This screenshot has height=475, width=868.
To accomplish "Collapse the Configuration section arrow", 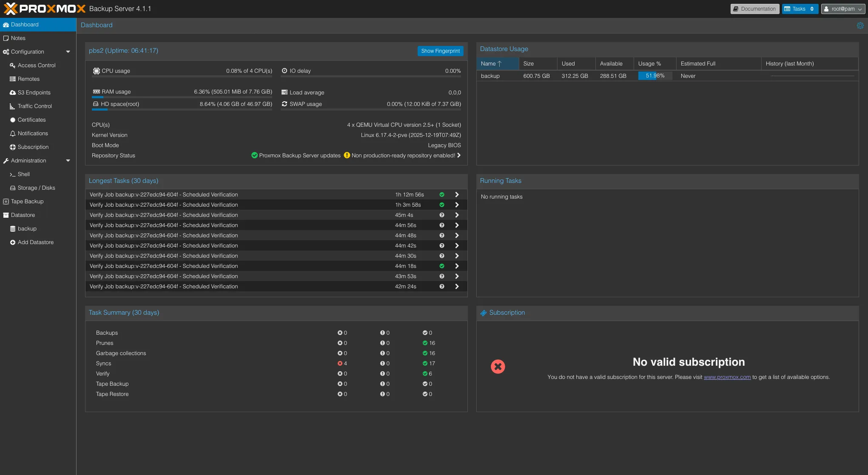I will point(68,52).
